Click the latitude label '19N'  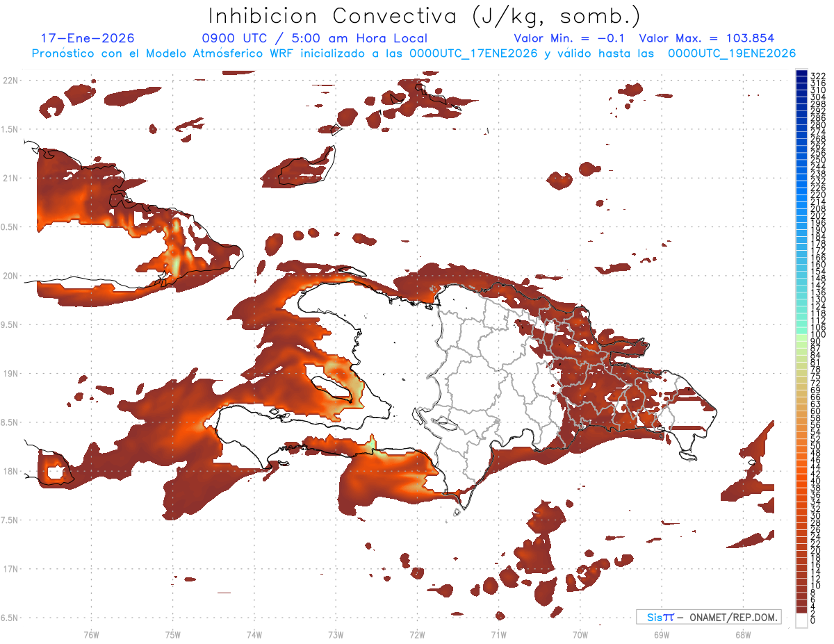tap(10, 373)
